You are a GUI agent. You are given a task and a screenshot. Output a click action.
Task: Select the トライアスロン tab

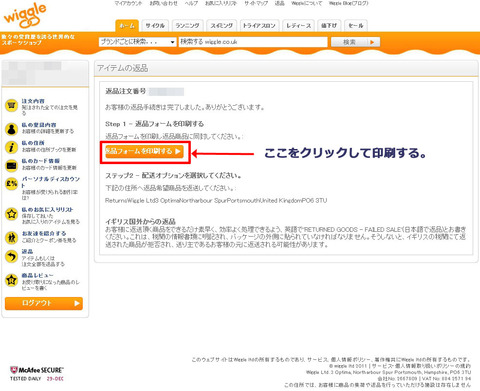[x=259, y=26]
